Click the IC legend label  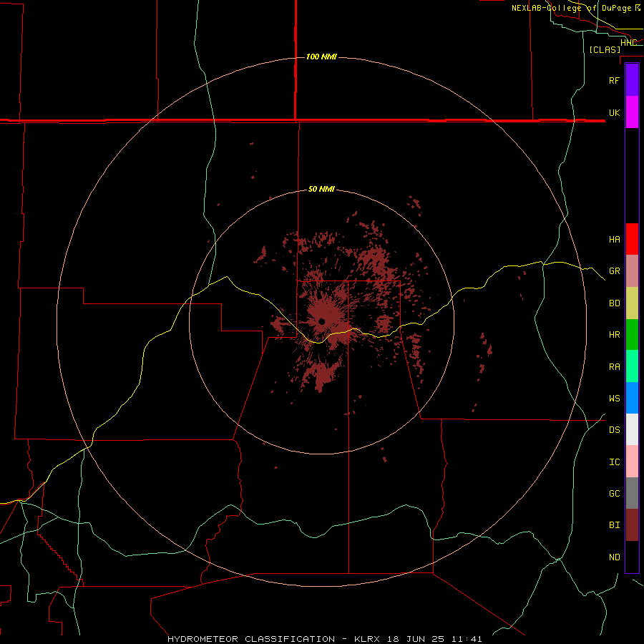614,462
